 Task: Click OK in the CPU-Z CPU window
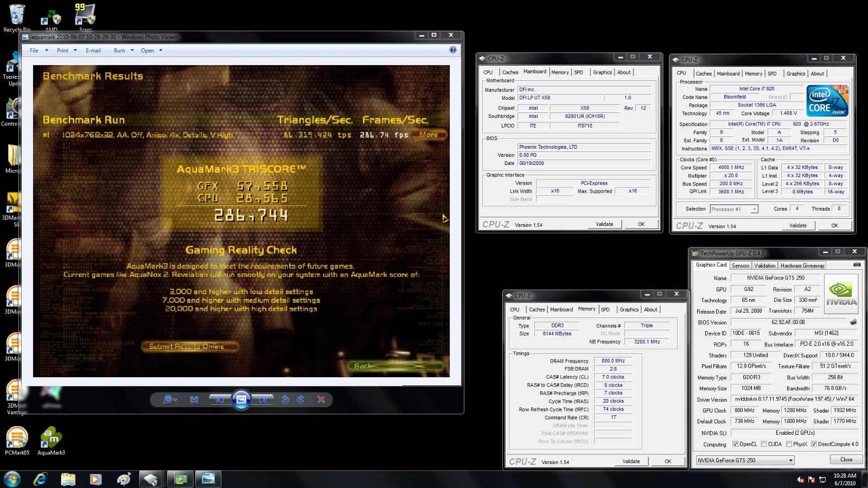click(834, 225)
